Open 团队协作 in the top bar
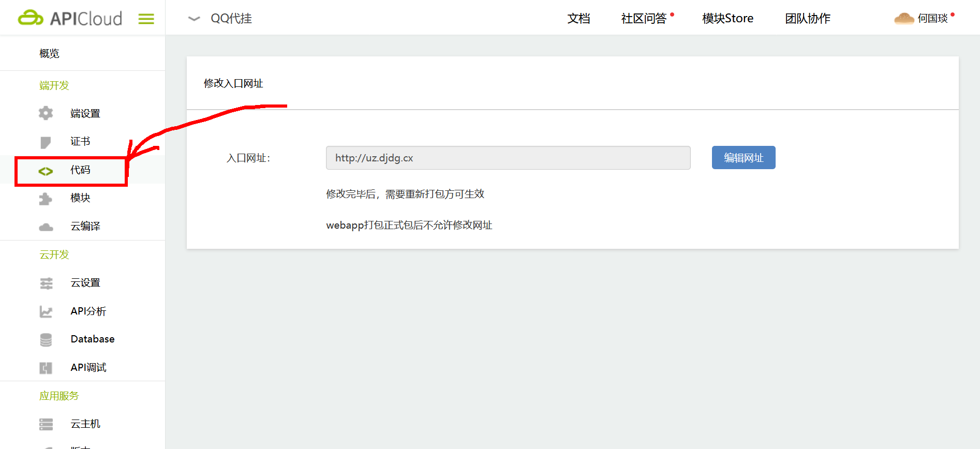This screenshot has width=980, height=449. pyautogui.click(x=807, y=19)
